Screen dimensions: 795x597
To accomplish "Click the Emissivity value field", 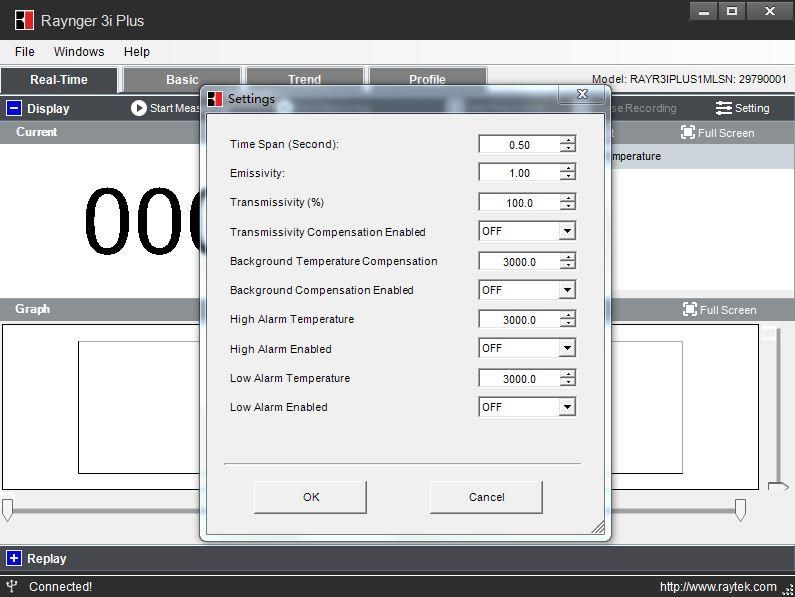I will coord(519,173).
